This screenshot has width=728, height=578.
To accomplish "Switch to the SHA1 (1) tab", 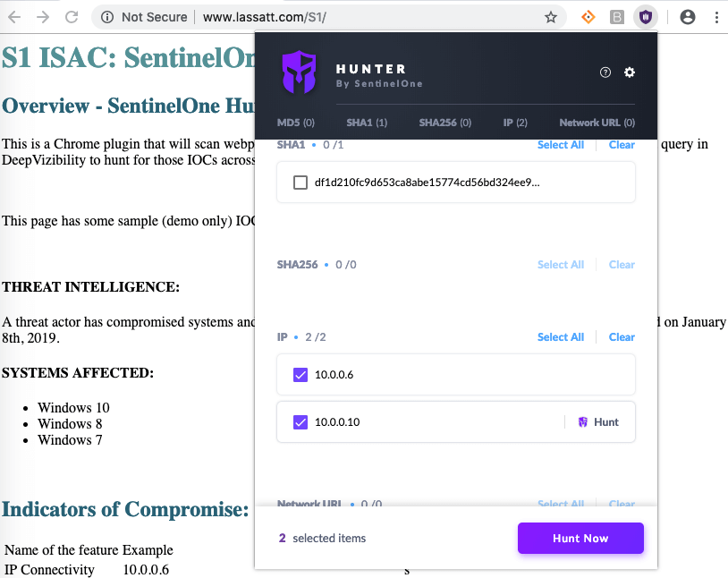I will coord(367,123).
